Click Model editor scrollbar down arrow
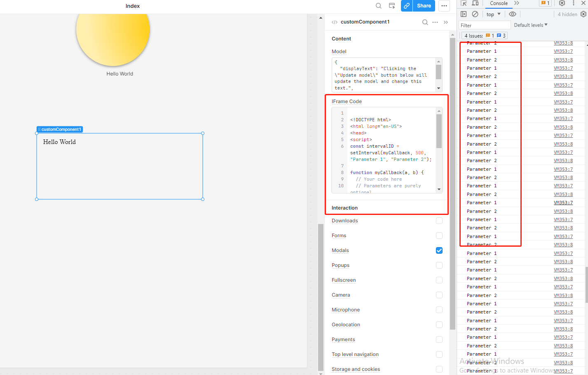Image resolution: width=588 pixels, height=375 pixels. [438, 88]
